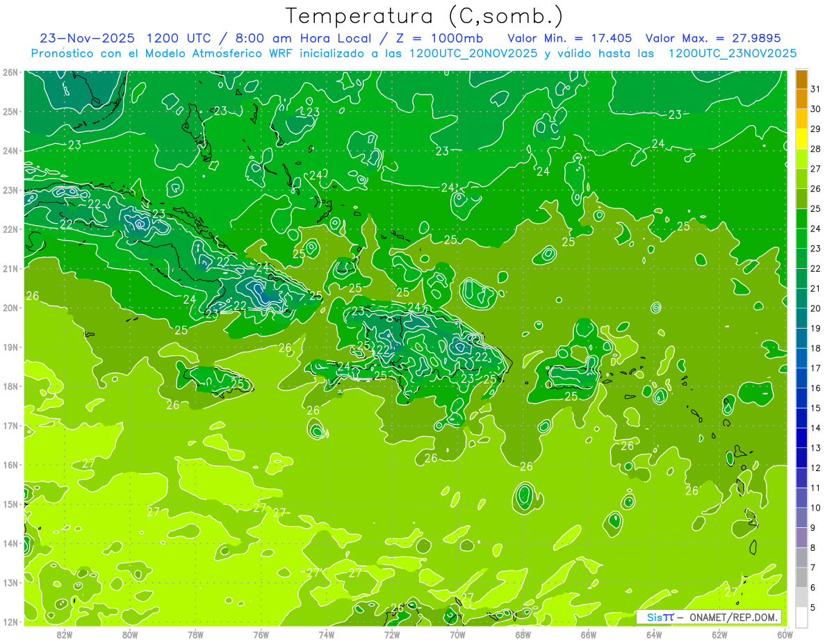Click the 60W longitude axis label

[x=785, y=634]
